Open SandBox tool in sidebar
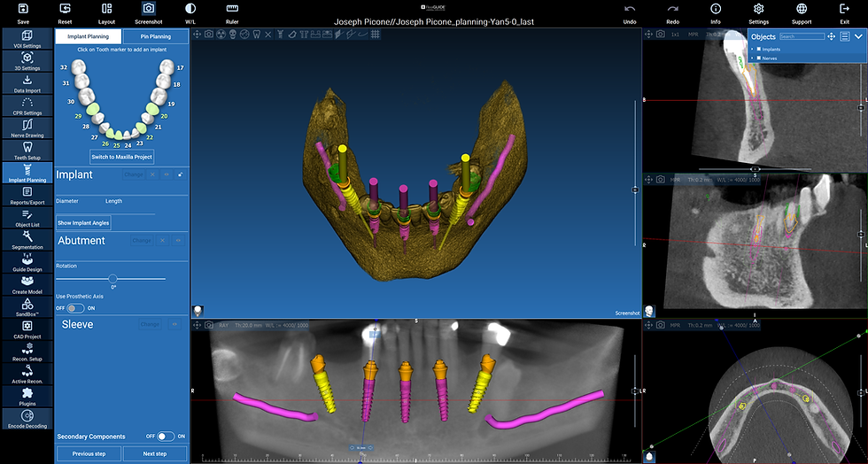Viewport: 868px width, 464px height. [x=27, y=307]
